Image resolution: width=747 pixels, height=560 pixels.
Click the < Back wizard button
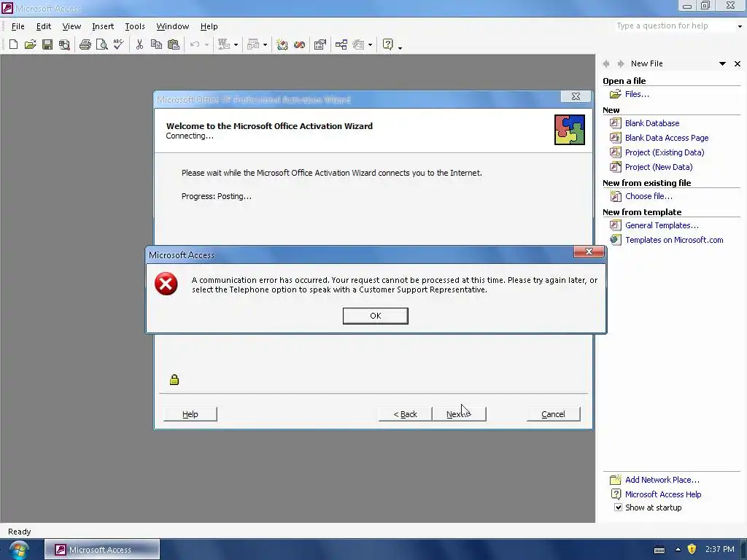[x=405, y=414]
